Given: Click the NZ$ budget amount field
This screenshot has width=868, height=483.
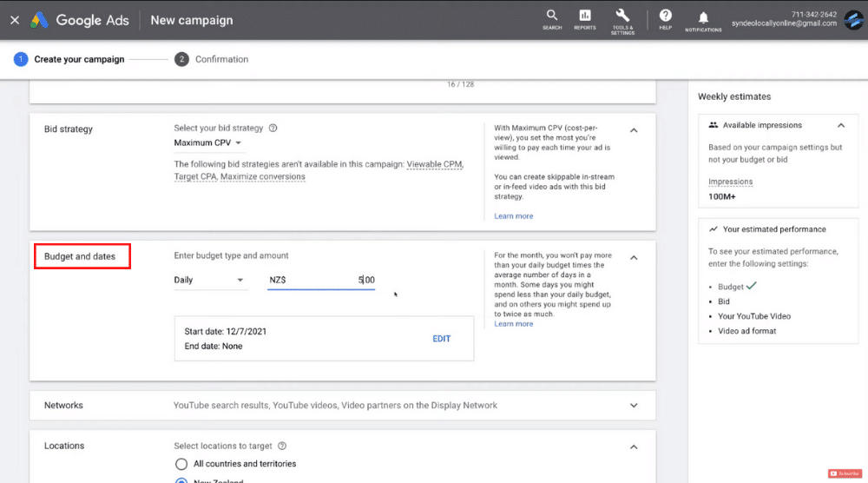Looking at the screenshot, I should (x=321, y=281).
